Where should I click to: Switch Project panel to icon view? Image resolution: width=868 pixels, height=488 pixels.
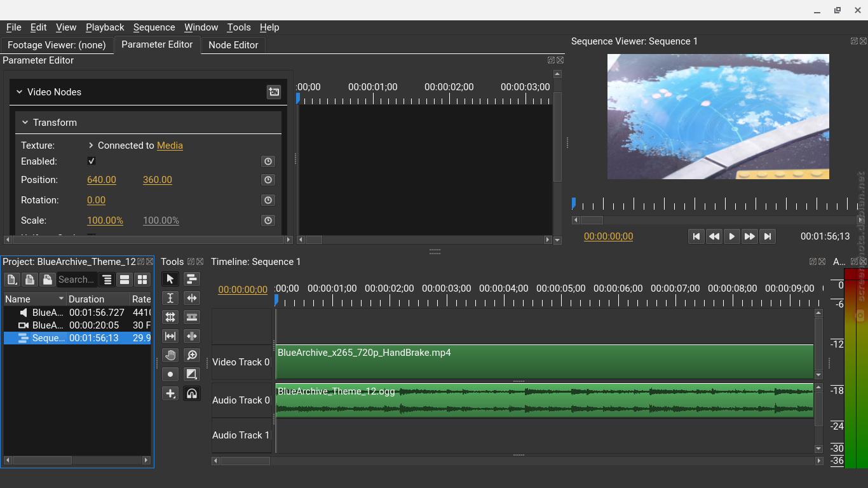(x=142, y=280)
